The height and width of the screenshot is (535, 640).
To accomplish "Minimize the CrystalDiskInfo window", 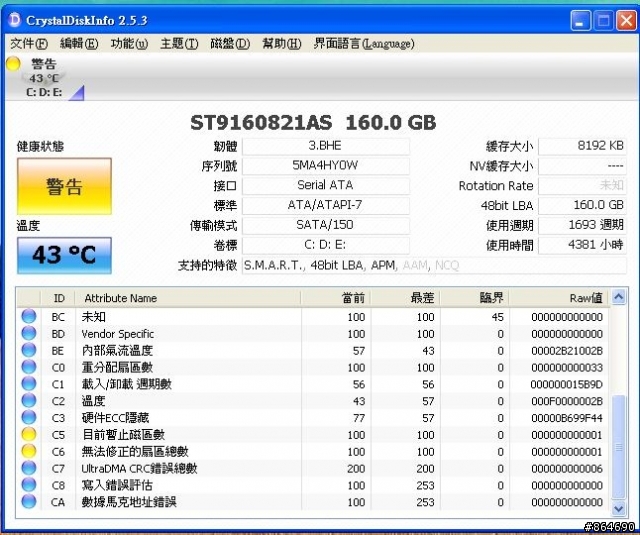I will [580, 20].
